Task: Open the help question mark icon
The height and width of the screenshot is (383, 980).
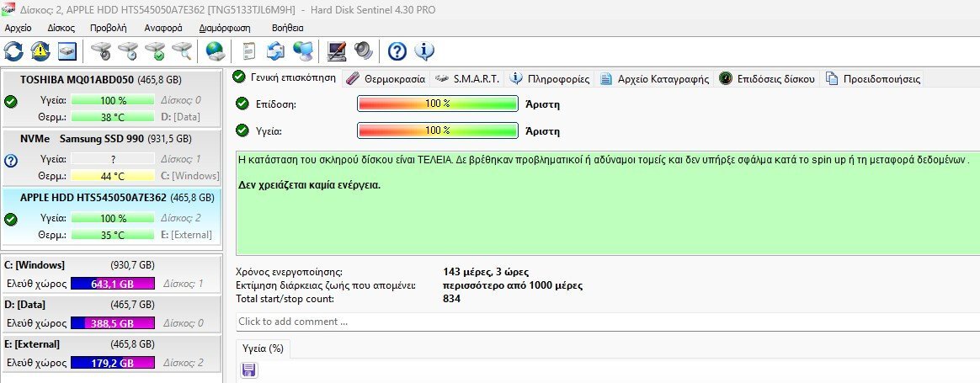Action: tap(397, 51)
